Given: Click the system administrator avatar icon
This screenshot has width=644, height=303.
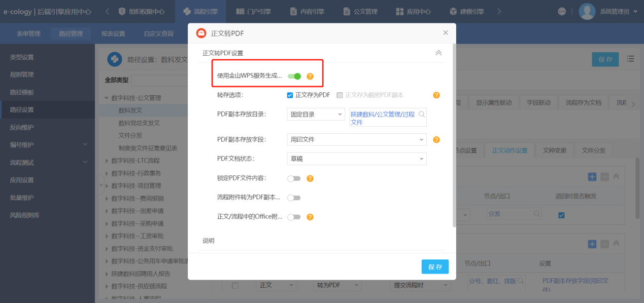Looking at the screenshot, I should pyautogui.click(x=587, y=11).
